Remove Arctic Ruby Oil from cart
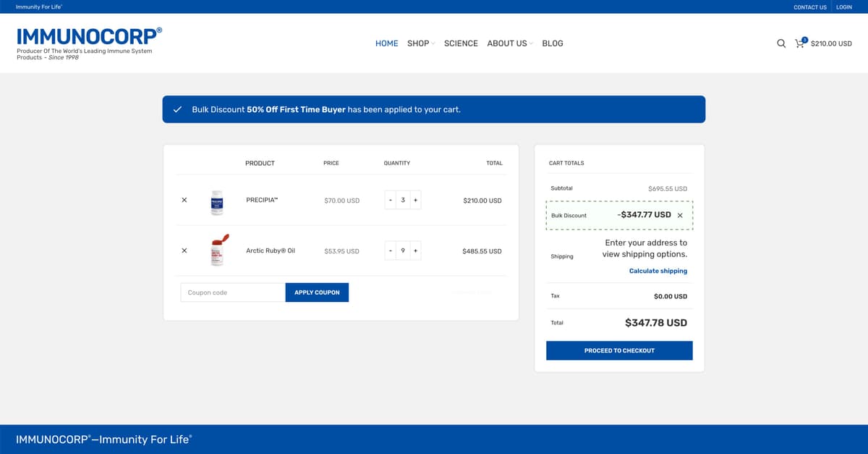The height and width of the screenshot is (454, 868). [184, 251]
